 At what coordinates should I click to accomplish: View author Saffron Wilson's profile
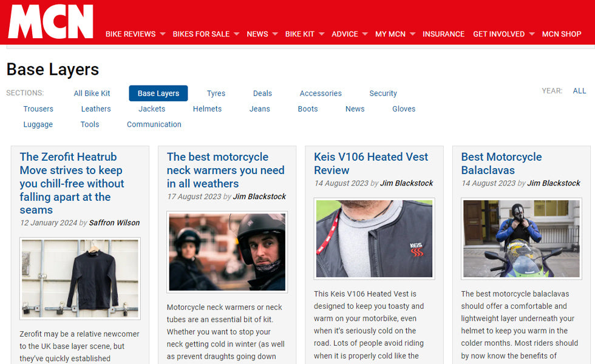pyautogui.click(x=114, y=223)
